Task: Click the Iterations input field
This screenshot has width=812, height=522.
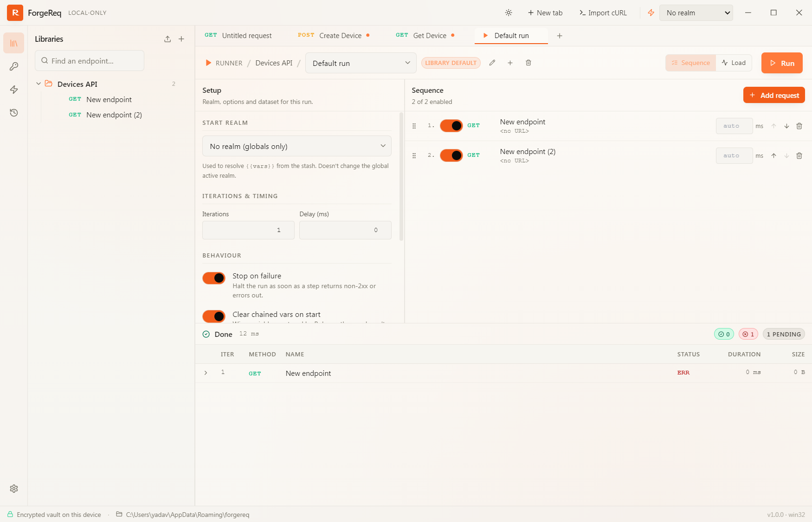Action: (248, 230)
